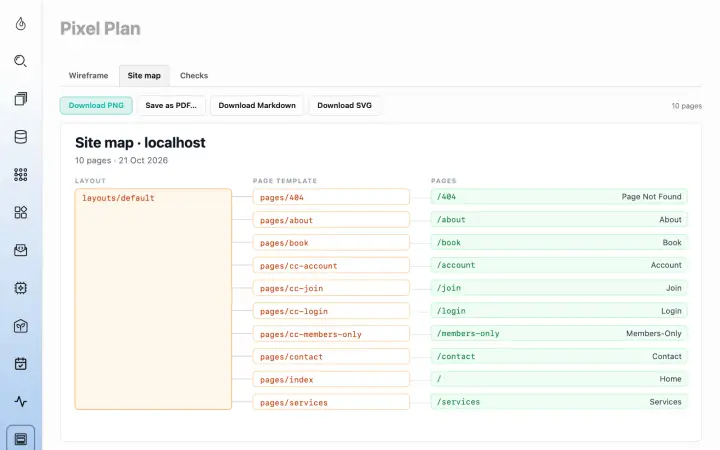Open the calendar check sidebar icon
Viewport: 720px width, 450px height.
tap(21, 364)
